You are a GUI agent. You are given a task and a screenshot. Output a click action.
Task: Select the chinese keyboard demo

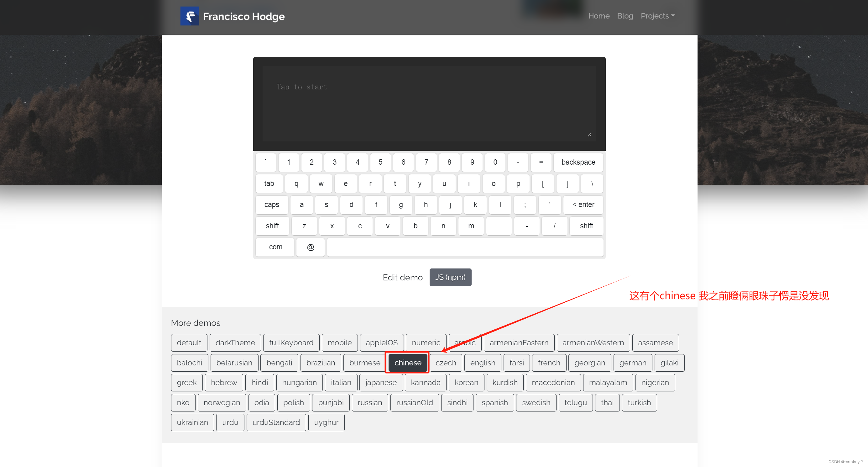coord(407,362)
